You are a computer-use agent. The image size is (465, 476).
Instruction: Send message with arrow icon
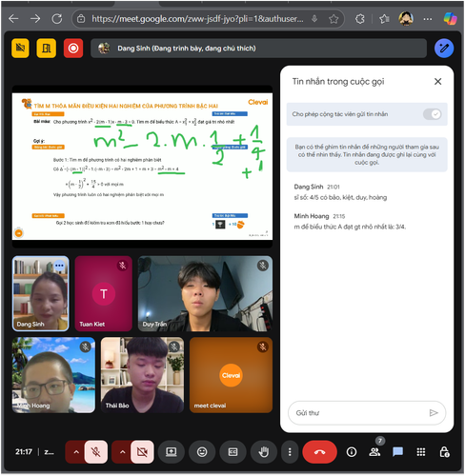pos(434,412)
